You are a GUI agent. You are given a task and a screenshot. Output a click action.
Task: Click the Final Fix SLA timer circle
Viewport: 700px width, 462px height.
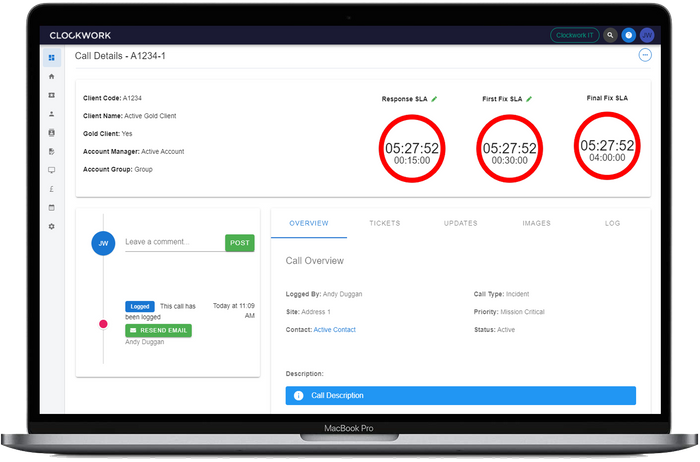coord(607,146)
